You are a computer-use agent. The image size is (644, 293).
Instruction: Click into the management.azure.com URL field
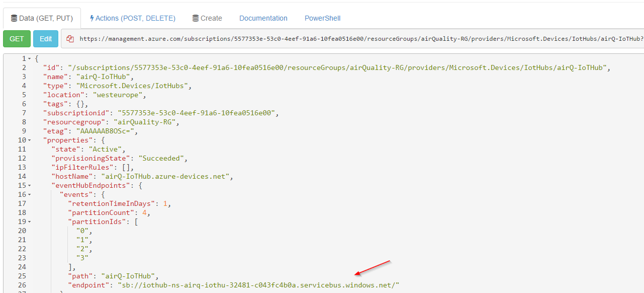point(352,39)
